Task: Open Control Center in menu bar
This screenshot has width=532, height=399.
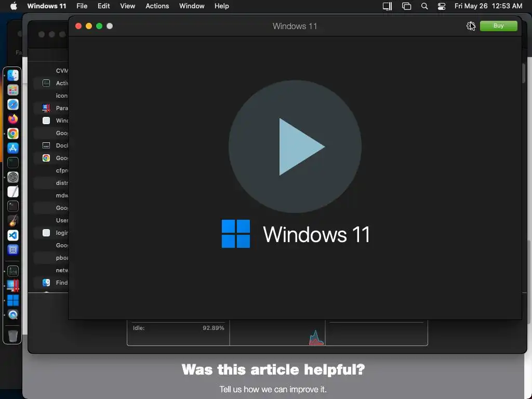Action: pyautogui.click(x=442, y=6)
